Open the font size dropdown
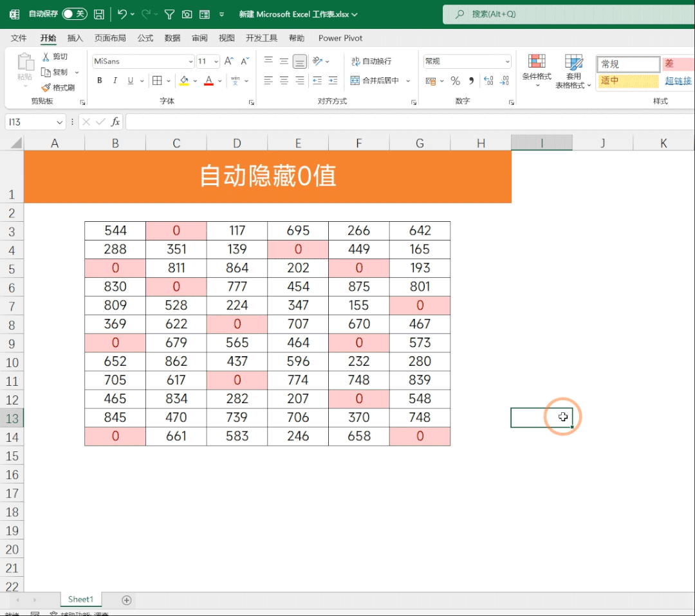This screenshot has height=616, width=695. coord(216,62)
